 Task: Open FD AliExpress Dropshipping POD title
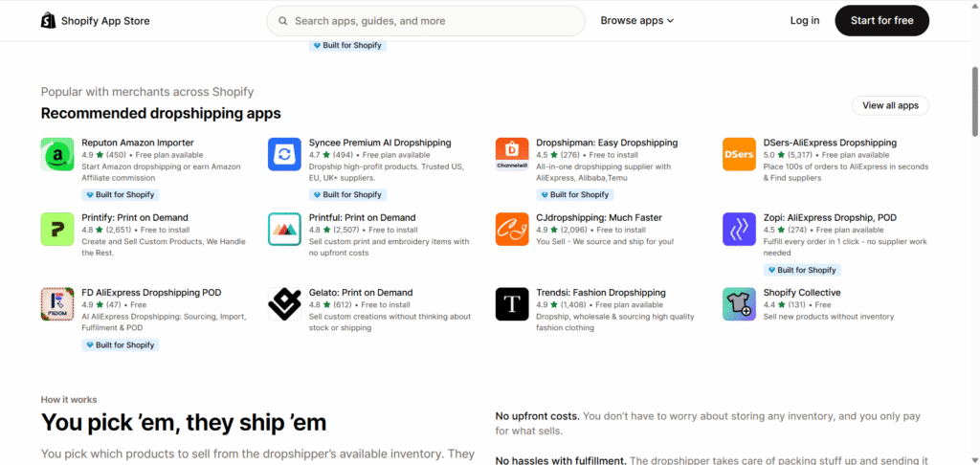(x=151, y=293)
